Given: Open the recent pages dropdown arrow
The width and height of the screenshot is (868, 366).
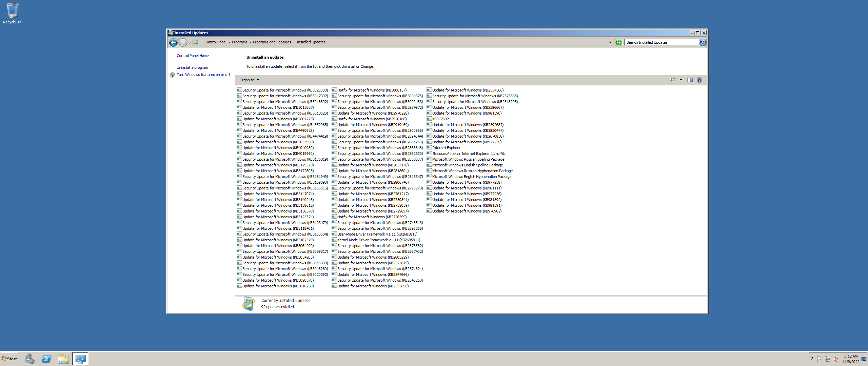Looking at the screenshot, I should coord(189,43).
